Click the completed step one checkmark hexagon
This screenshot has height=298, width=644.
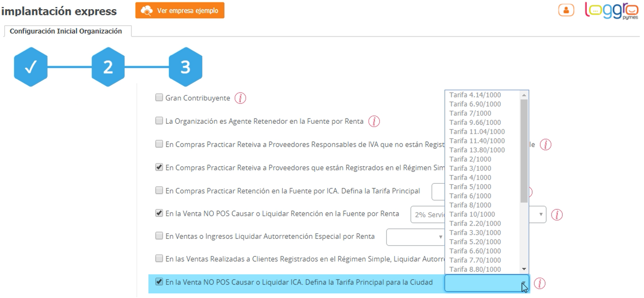click(x=31, y=67)
